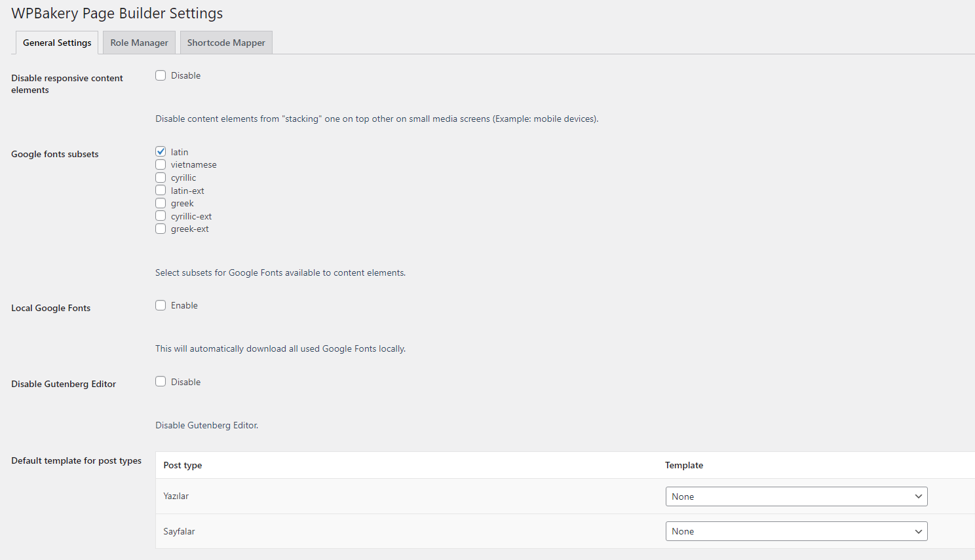975x560 pixels.
Task: Tick the Disable Gutenberg Editor checkbox
Action: pyautogui.click(x=161, y=382)
